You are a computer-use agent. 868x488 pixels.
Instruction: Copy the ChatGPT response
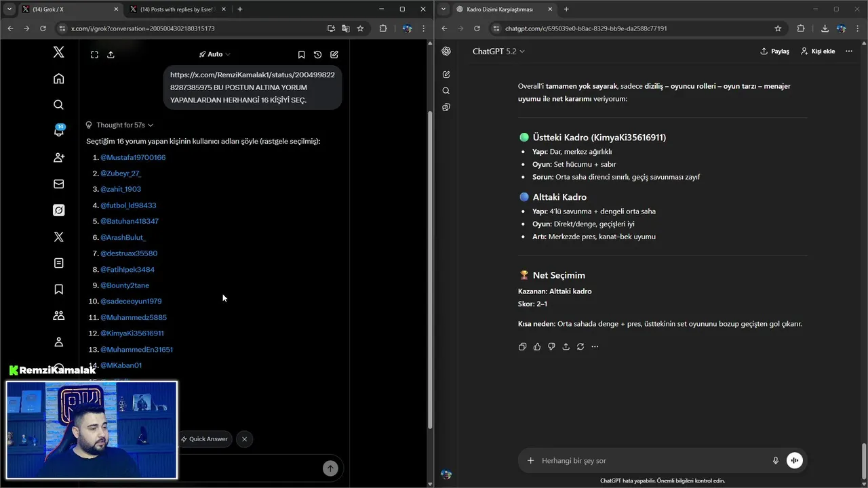click(x=522, y=346)
